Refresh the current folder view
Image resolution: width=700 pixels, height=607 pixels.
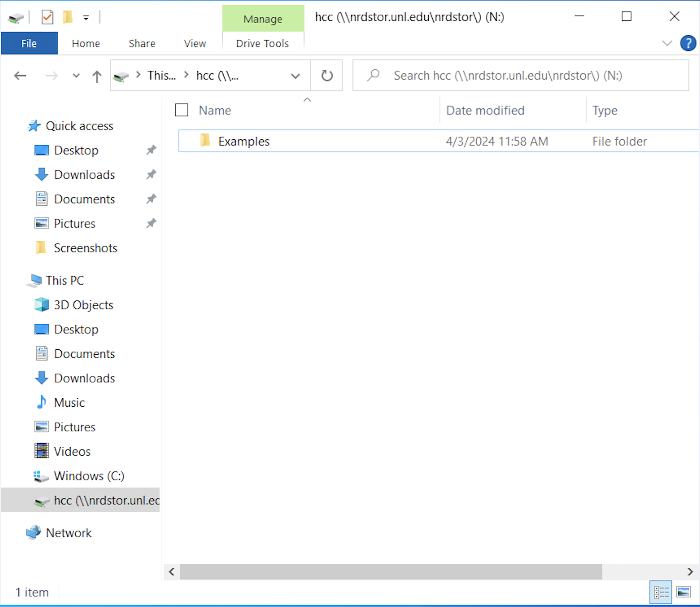click(327, 76)
